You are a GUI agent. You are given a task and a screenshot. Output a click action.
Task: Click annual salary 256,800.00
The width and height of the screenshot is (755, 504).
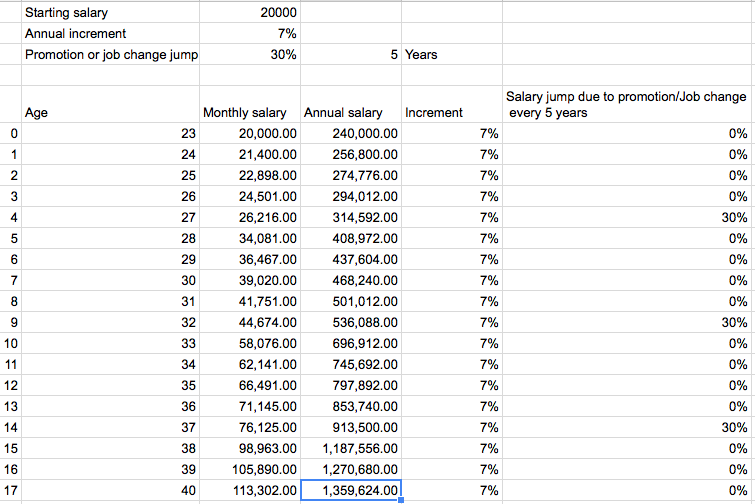pos(351,154)
